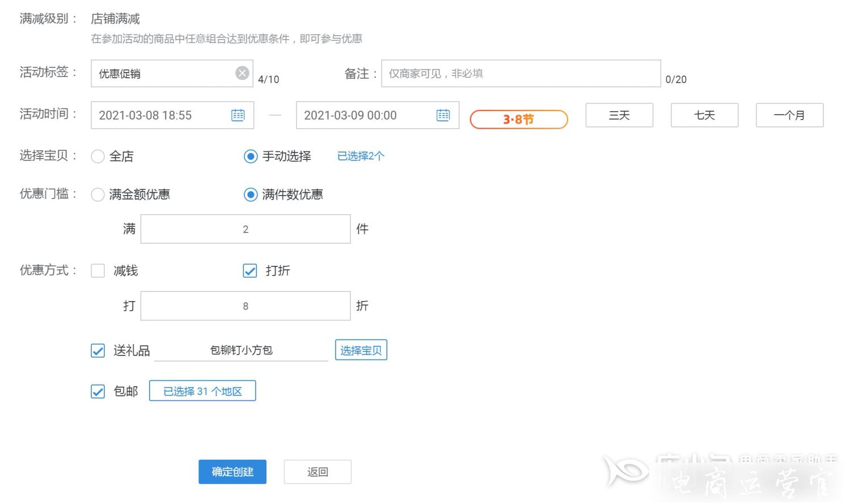
Task: Click 选择宝贝 button for the gift
Action: tap(361, 350)
